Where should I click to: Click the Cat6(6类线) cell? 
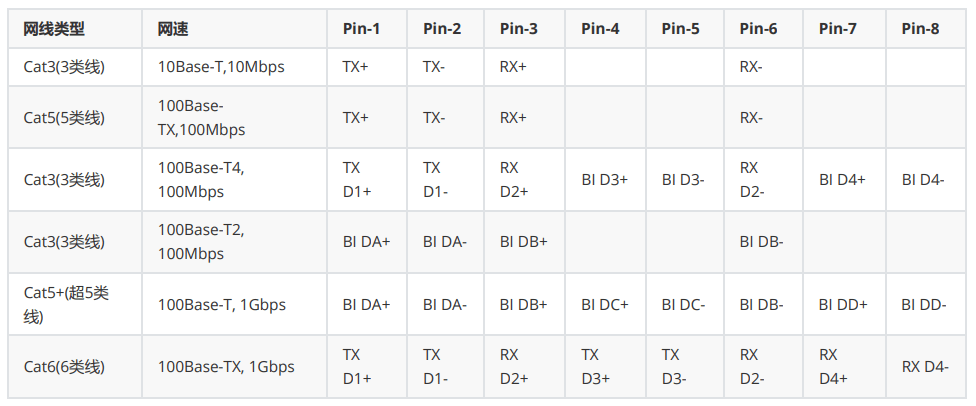pos(75,367)
